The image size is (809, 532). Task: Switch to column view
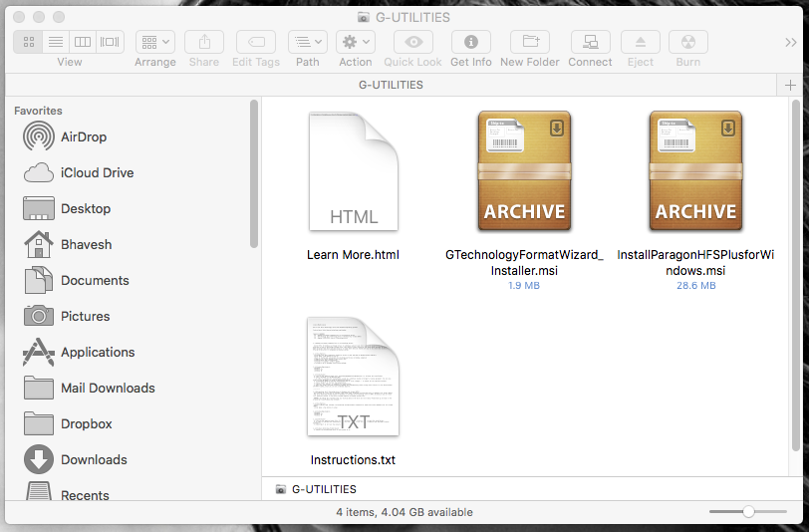pos(83,42)
